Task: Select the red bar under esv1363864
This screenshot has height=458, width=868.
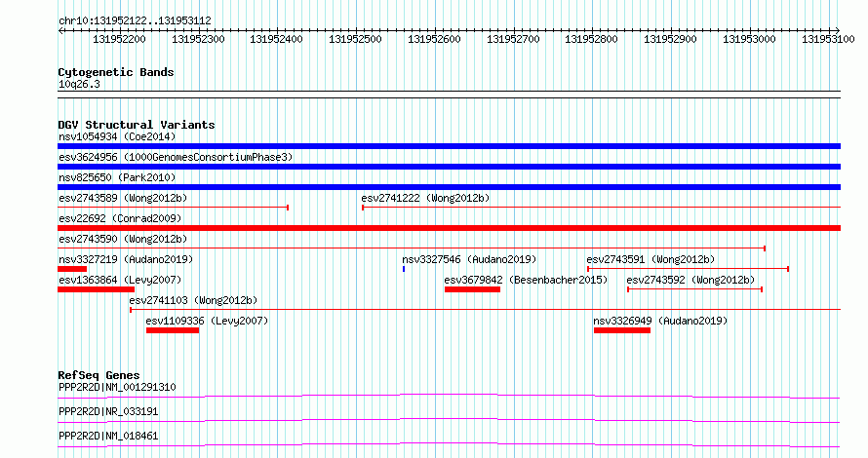Action: [96, 289]
